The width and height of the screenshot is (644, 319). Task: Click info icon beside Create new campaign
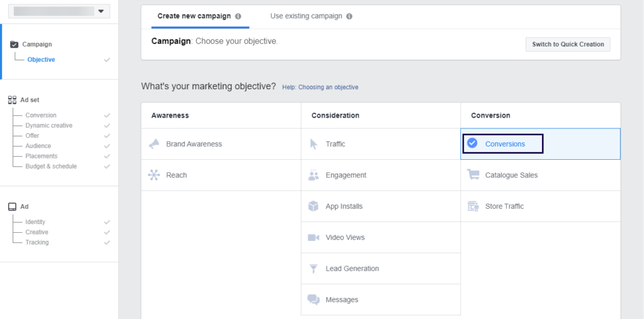tap(238, 16)
